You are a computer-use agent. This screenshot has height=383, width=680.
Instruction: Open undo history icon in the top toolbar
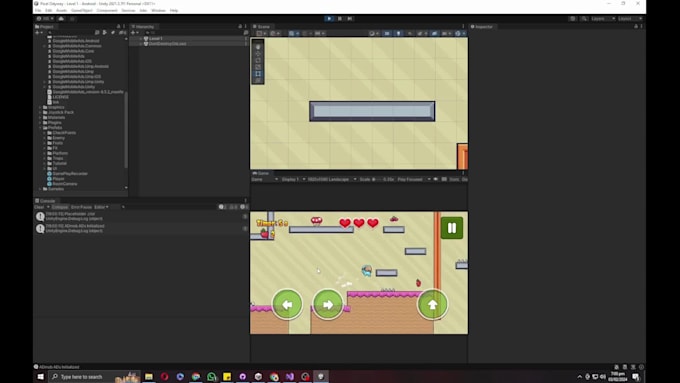coord(572,19)
